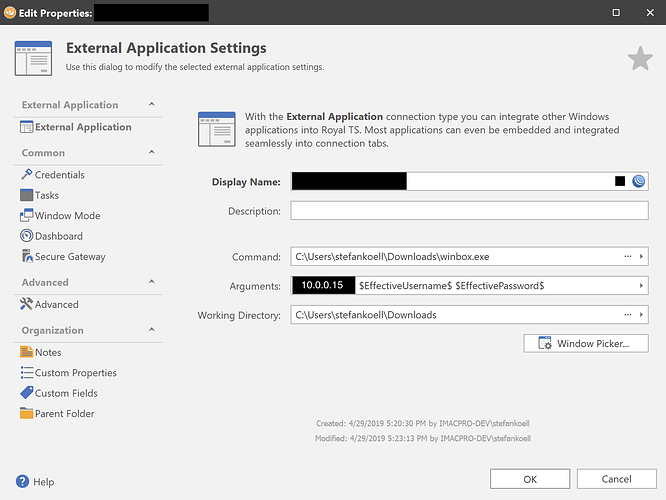Expand the Working Directory arrow menu
The image size is (666, 500).
641,315
